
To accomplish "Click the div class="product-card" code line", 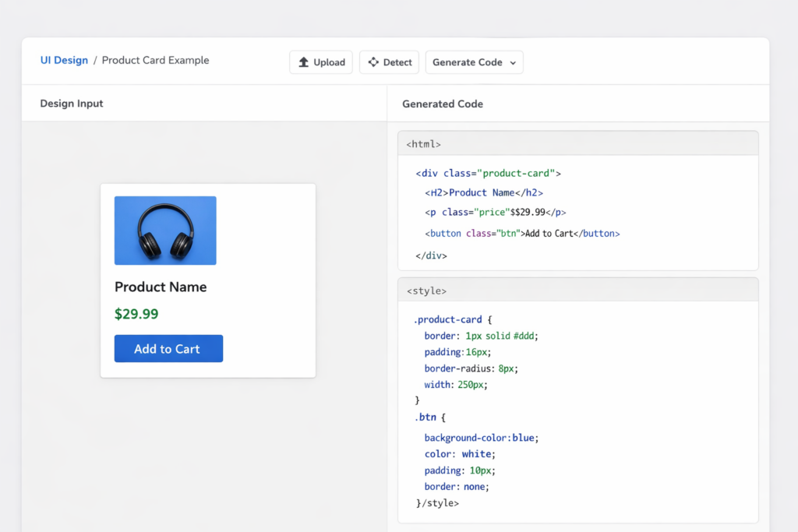I will point(488,174).
